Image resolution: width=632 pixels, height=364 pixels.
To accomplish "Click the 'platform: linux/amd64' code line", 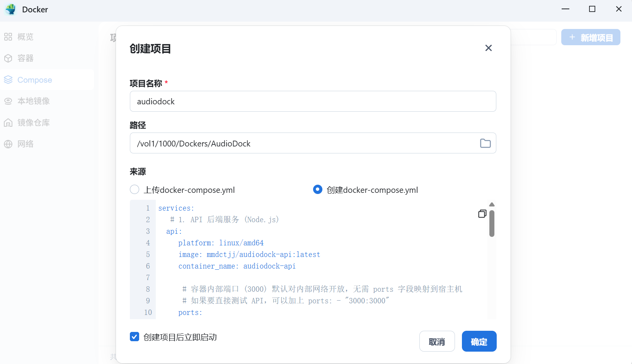I will point(221,243).
